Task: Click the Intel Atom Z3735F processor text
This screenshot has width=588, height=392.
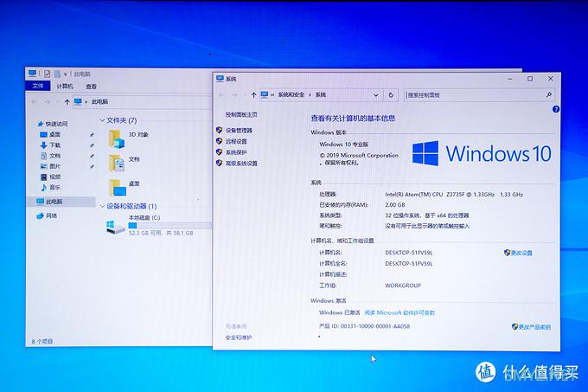Action: point(454,195)
